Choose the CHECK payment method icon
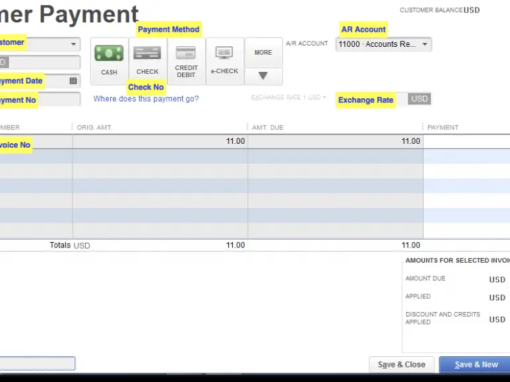The height and width of the screenshot is (382, 510). [147, 61]
